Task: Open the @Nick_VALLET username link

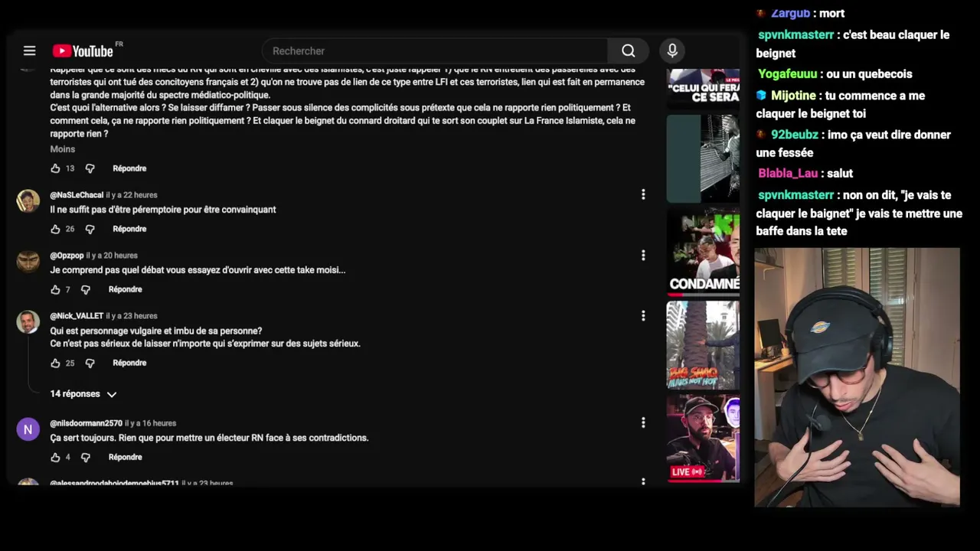Action: coord(77,316)
